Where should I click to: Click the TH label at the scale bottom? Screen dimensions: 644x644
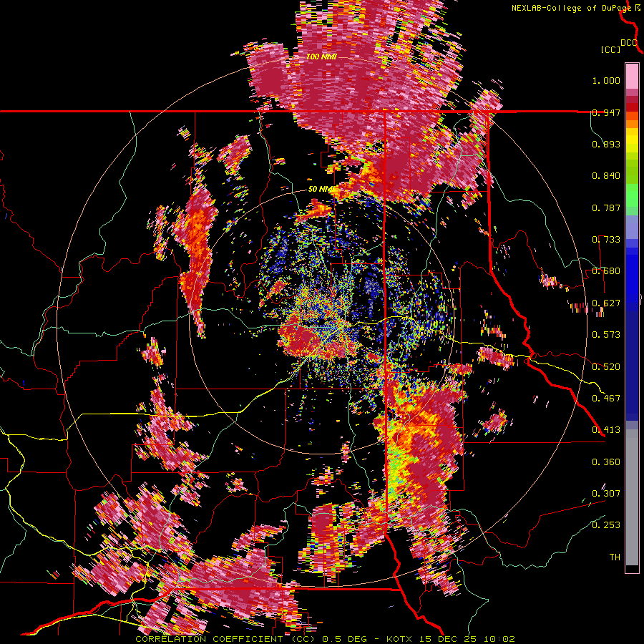click(x=615, y=557)
